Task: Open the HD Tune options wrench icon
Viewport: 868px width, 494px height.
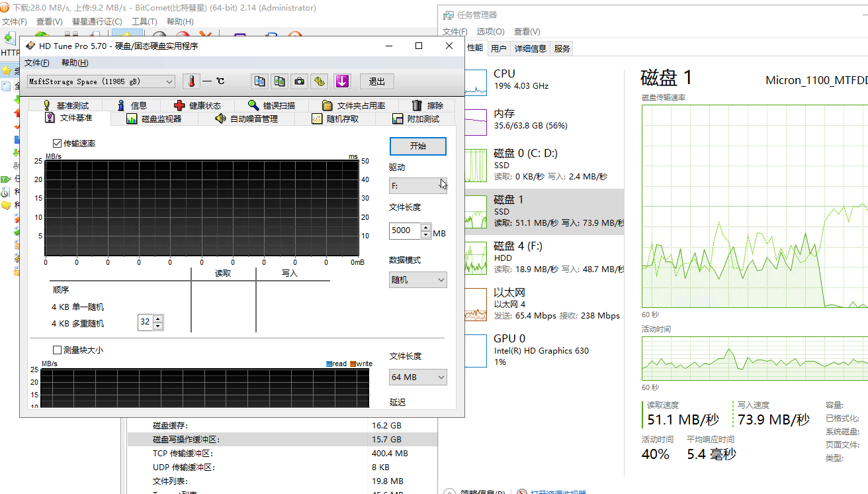Action: tap(320, 81)
